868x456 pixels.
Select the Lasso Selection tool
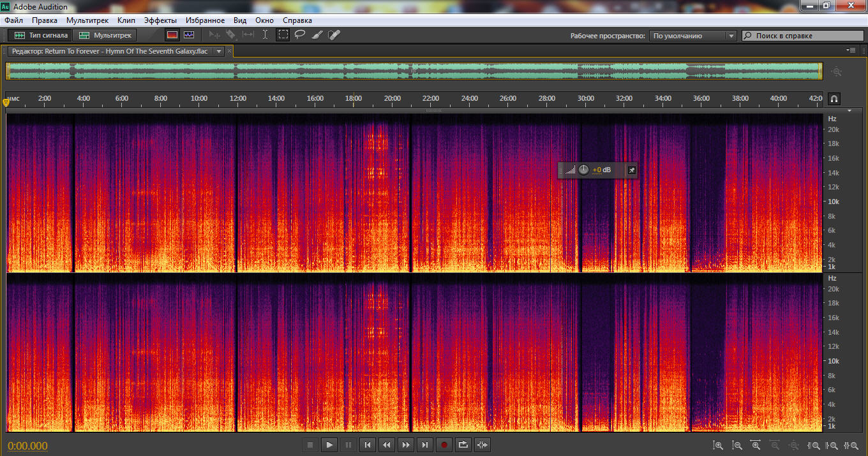(300, 35)
